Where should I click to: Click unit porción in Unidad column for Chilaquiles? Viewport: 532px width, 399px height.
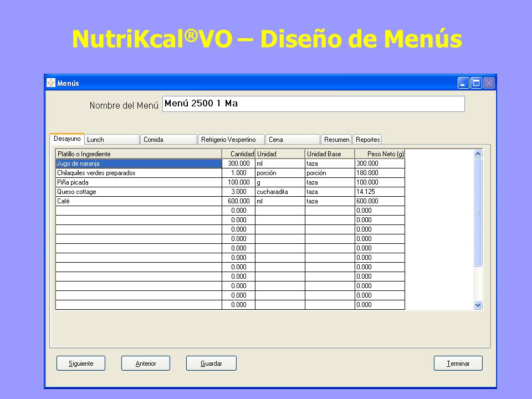[280, 173]
